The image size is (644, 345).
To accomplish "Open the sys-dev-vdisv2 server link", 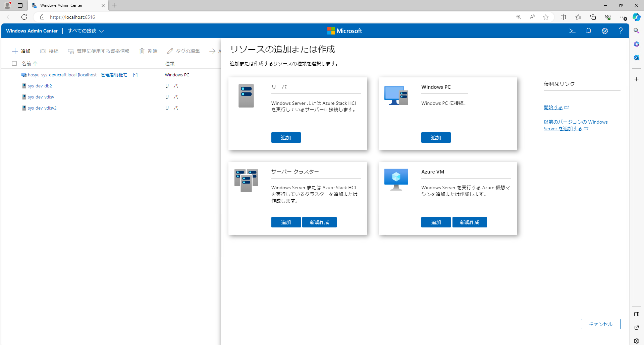I will [42, 108].
